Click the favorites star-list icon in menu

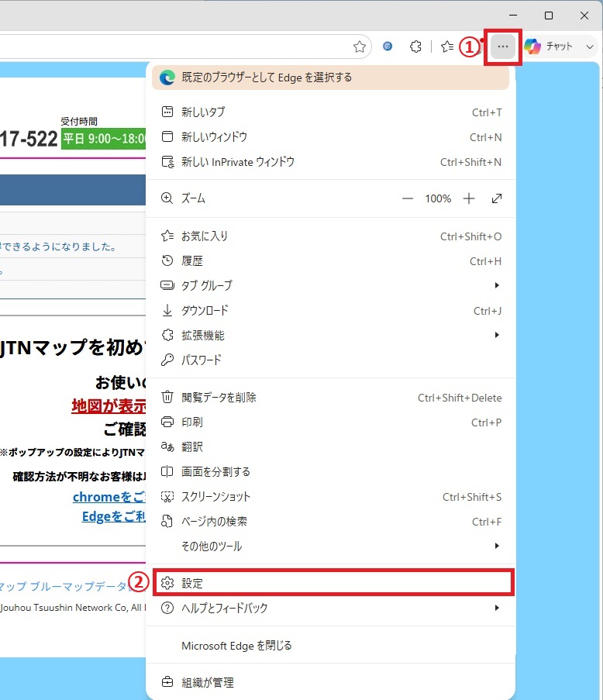point(167,236)
